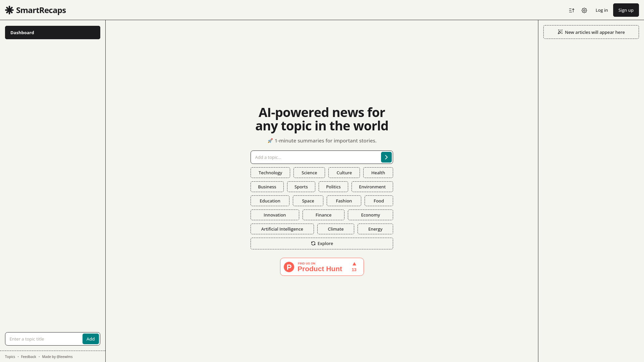Open the settings gear icon
Screen dimensions: 644x362
point(584,10)
